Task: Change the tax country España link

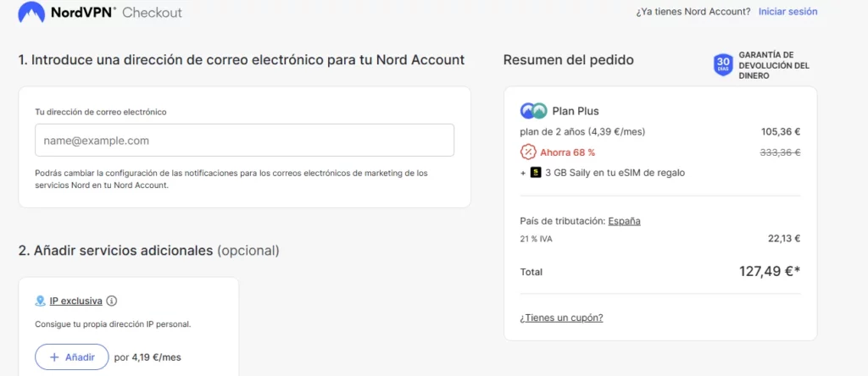Action: click(x=625, y=221)
